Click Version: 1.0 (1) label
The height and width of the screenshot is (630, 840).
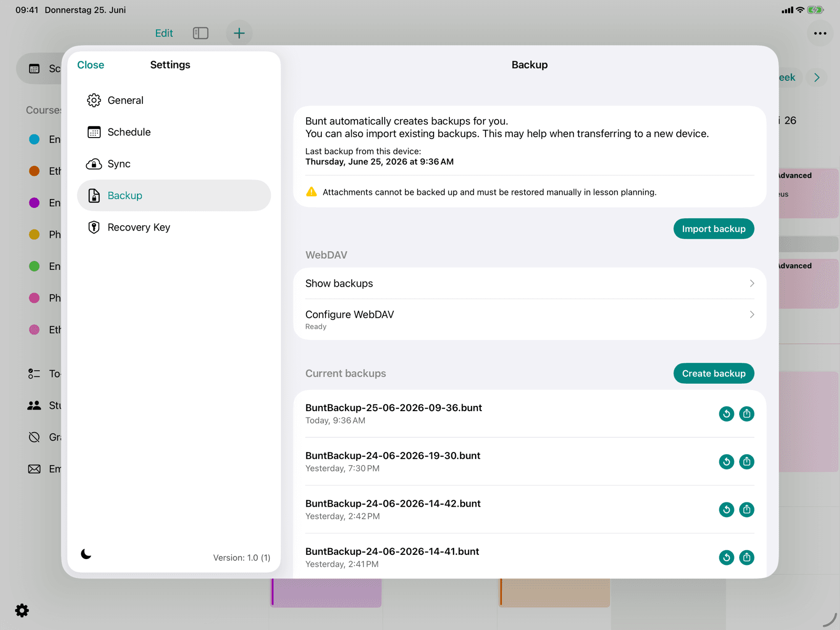click(x=241, y=558)
